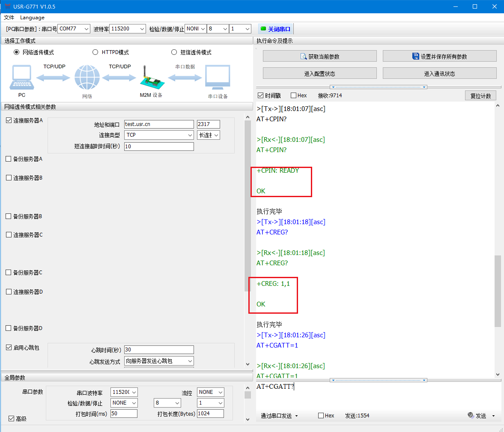504x432 pixels.
Task: Select the HTTPD mode radio button
Action: (95, 52)
